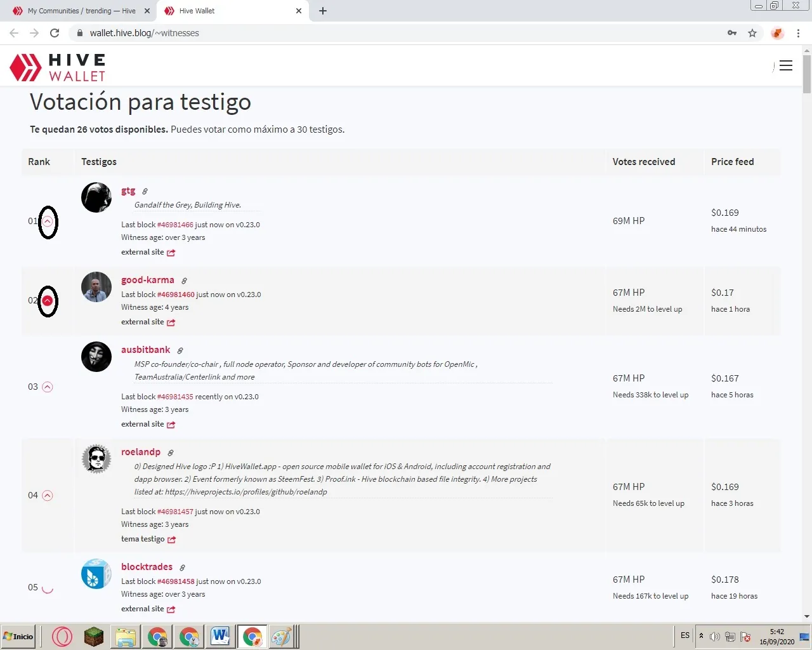
Task: Open the saved passwords key icon
Action: point(732,33)
